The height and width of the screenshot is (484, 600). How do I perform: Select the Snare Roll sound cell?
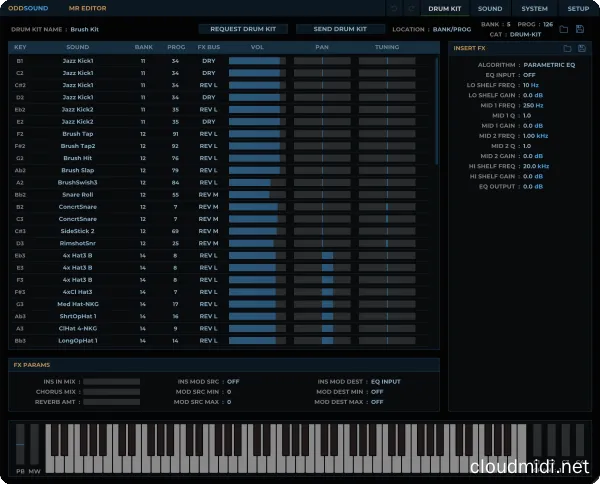coord(78,195)
